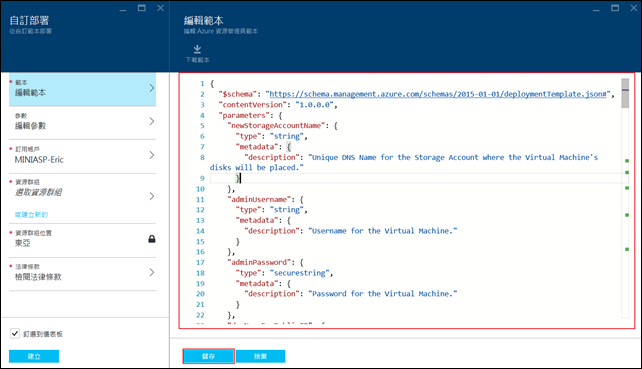The width and height of the screenshot is (642, 369).
Task: Open the schema.management.azure.com URL link
Action: (437, 94)
